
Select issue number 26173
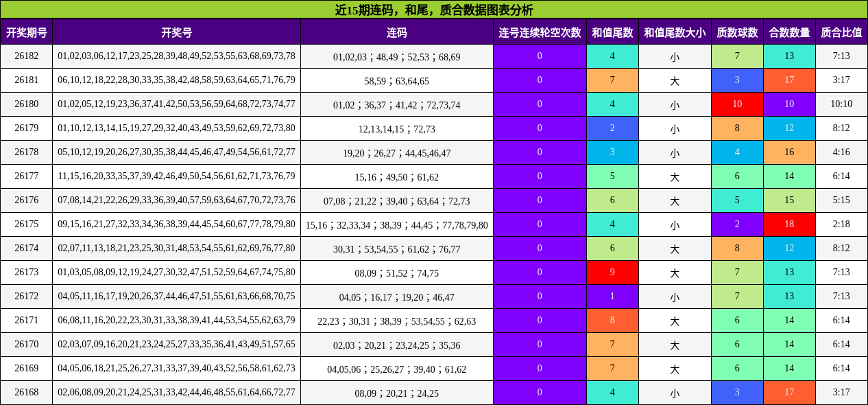click(x=27, y=273)
